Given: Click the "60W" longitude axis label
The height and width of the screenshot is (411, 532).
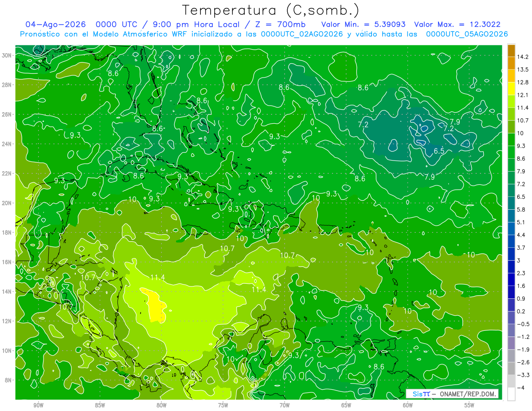Looking at the screenshot, I should coord(408,405).
